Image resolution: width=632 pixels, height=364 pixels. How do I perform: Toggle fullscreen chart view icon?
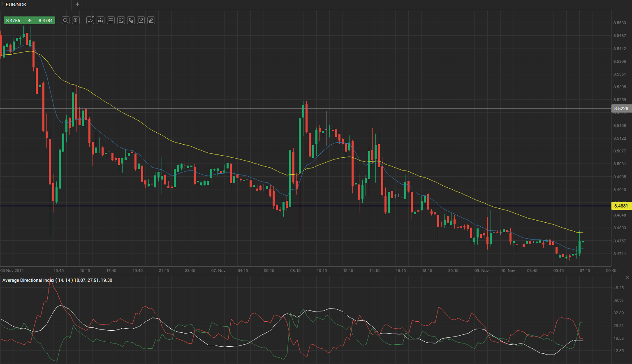[x=121, y=20]
